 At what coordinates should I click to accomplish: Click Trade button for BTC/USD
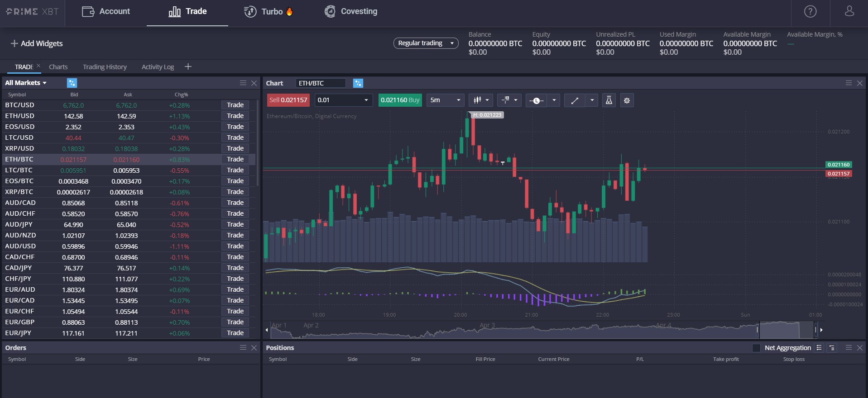pos(235,105)
